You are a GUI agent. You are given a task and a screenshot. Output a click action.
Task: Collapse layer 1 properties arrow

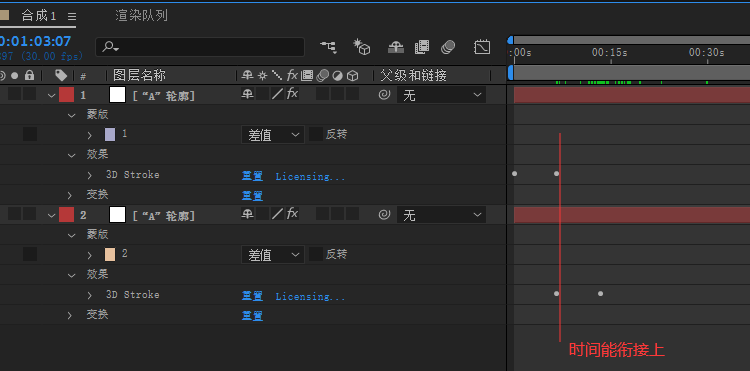(x=52, y=95)
